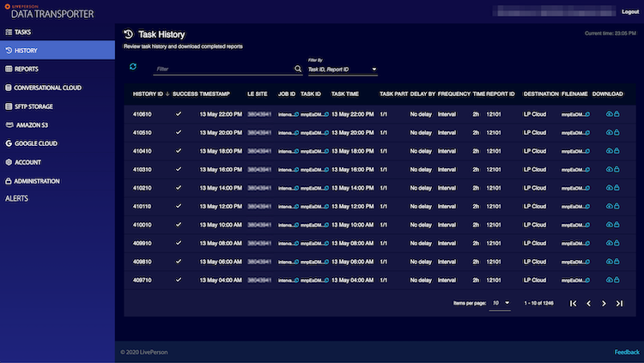Open Account page from sidebar
The height and width of the screenshot is (363, 644).
coord(58,162)
